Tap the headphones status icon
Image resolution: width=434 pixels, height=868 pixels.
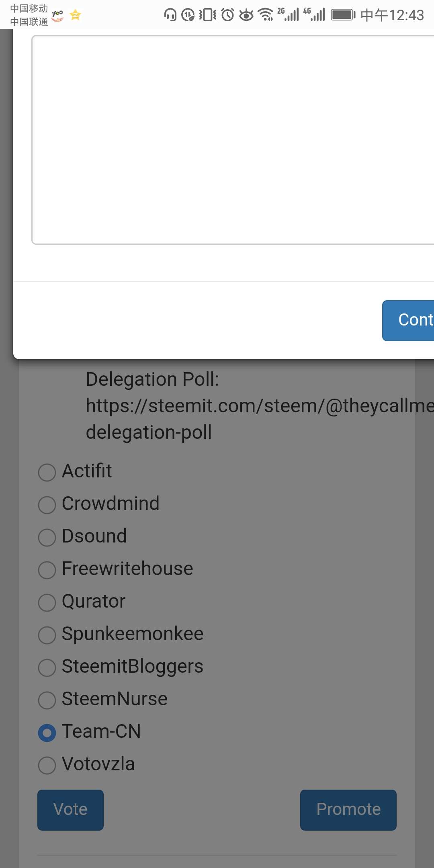tap(170, 15)
